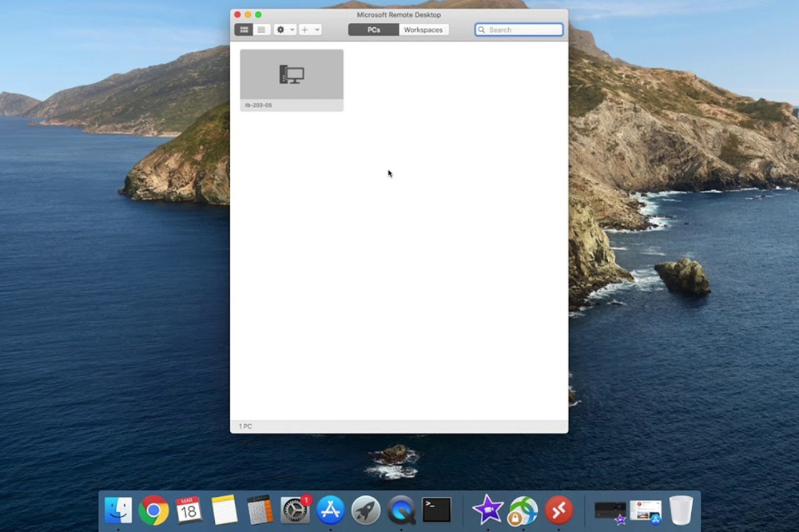This screenshot has width=799, height=532.
Task: Open Calculator from the Dock
Action: tap(260, 510)
